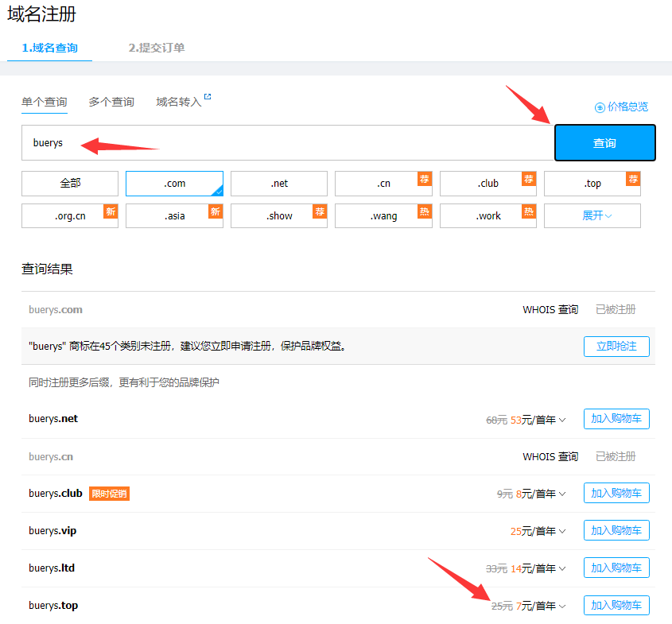
Task: Toggle the .net suffix filter
Action: [279, 184]
